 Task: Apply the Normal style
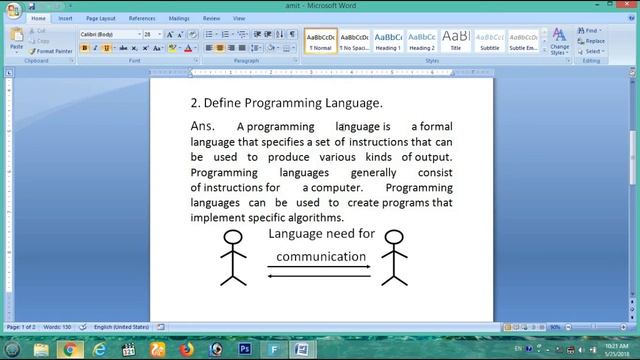321,41
